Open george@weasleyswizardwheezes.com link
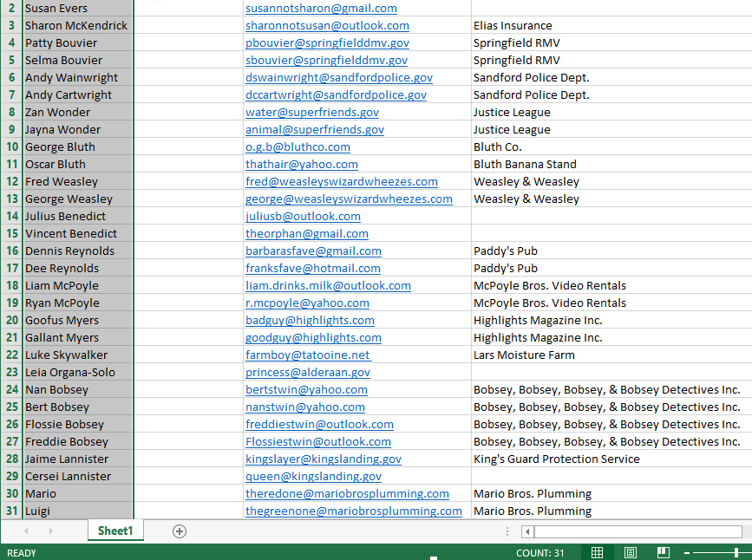 349,199
